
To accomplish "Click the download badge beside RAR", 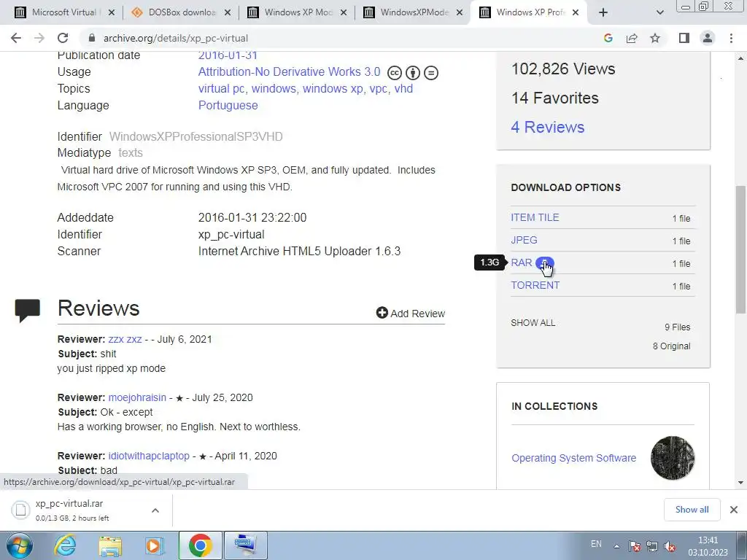I will (x=544, y=262).
